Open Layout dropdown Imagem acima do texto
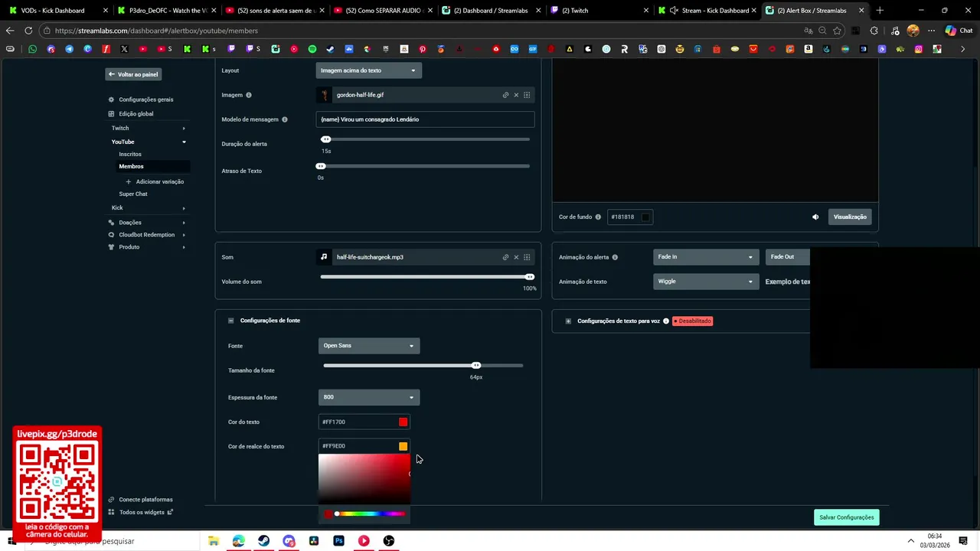Viewport: 980px width, 551px height. click(369, 70)
